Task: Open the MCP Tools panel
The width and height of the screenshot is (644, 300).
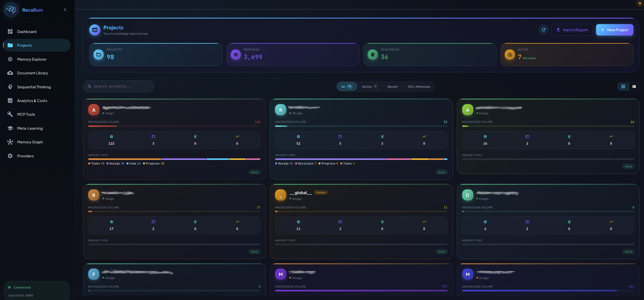Action: click(x=26, y=114)
